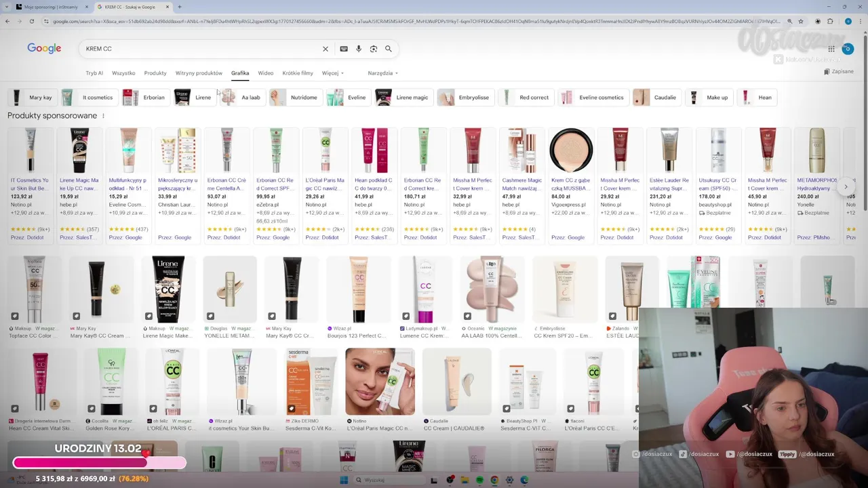
Task: Open the Windows Start menu
Action: pyautogui.click(x=344, y=480)
